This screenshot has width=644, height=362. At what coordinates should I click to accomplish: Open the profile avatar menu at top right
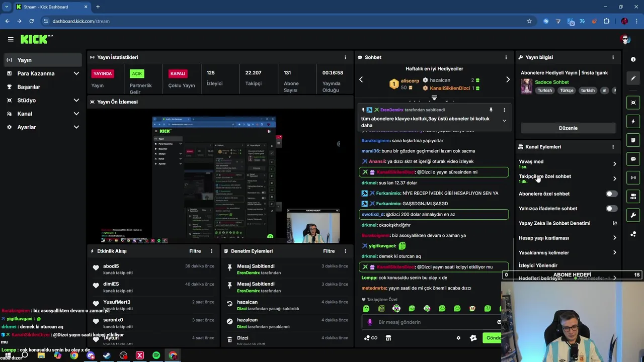(625, 39)
